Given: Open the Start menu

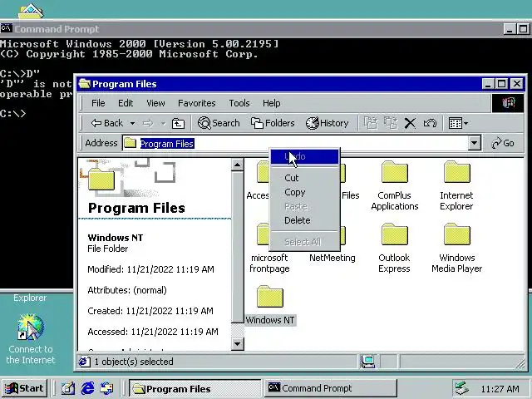Looking at the screenshot, I should (24, 388).
